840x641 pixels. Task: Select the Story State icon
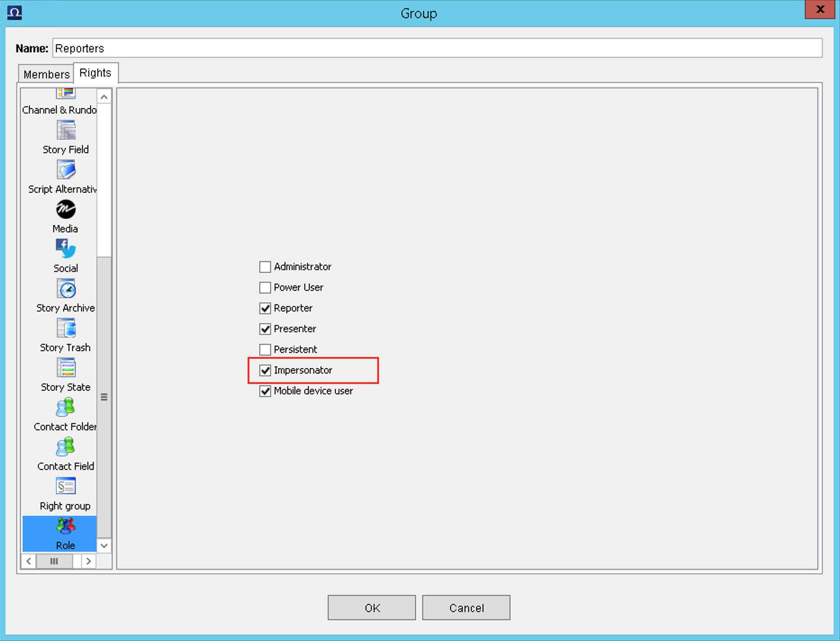tap(66, 368)
